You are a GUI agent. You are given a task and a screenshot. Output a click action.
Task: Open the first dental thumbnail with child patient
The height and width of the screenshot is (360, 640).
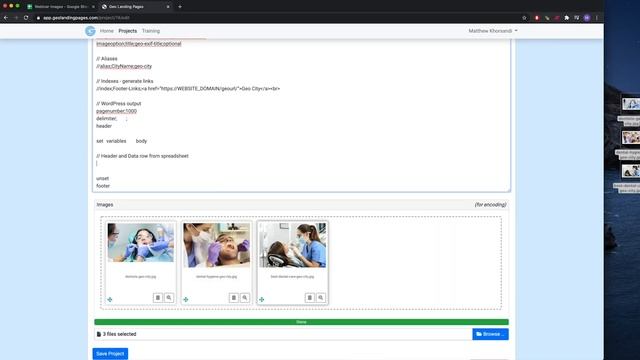[x=140, y=242]
